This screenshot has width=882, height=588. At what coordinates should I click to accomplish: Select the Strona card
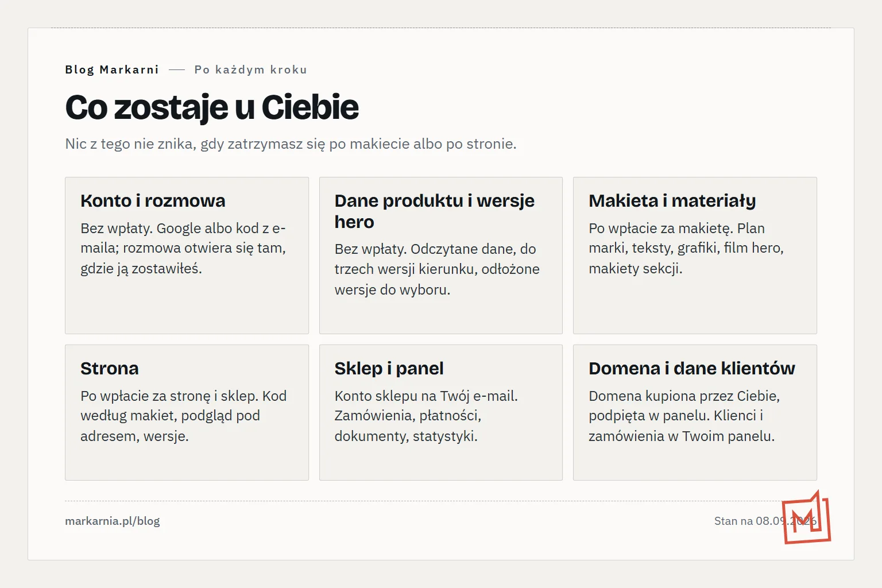187,412
